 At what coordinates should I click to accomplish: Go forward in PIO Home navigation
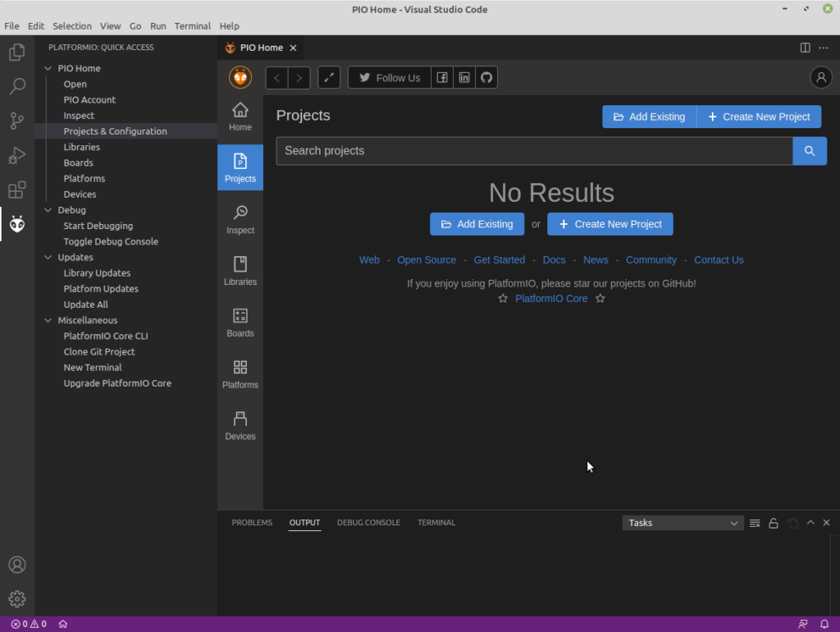(x=299, y=78)
